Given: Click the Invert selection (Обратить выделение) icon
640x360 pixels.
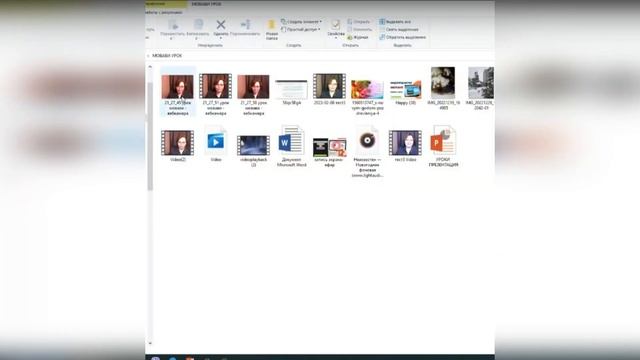Looking at the screenshot, I should click(382, 37).
